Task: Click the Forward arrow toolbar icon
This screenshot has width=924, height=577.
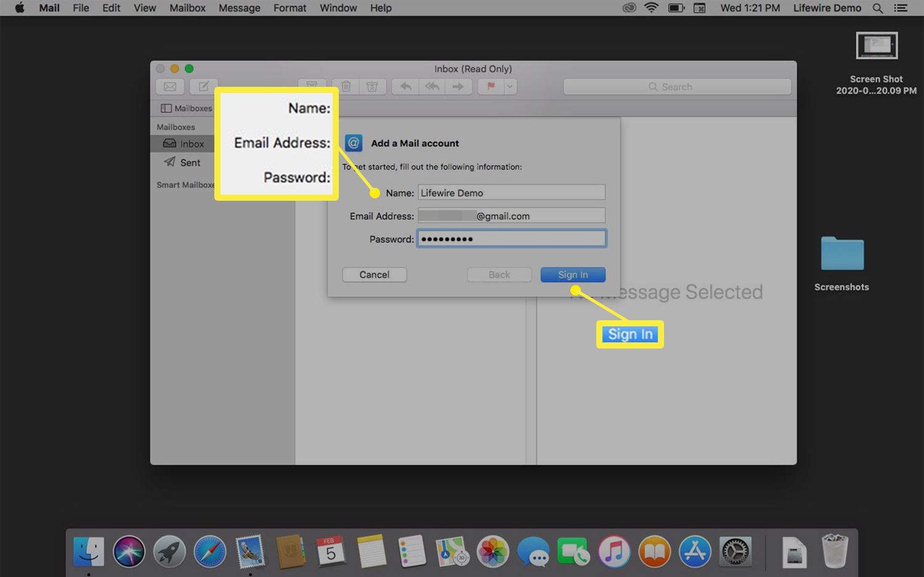Action: pos(458,87)
